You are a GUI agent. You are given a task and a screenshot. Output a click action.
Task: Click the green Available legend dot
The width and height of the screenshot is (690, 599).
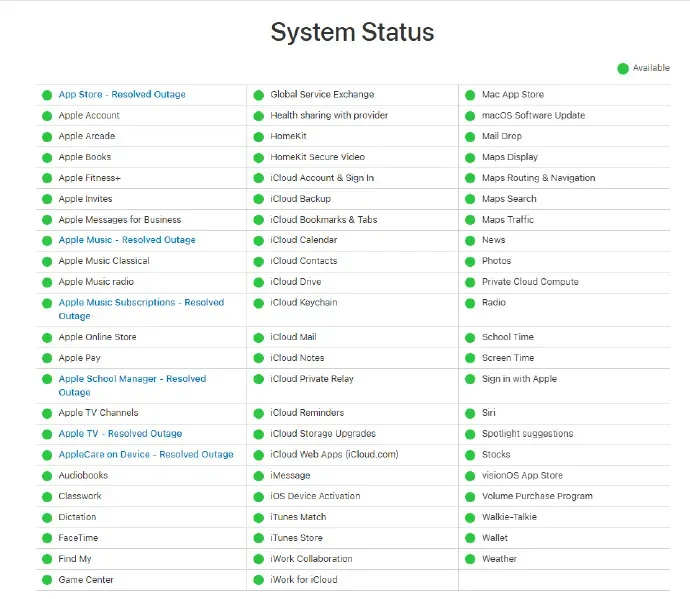[x=623, y=69]
